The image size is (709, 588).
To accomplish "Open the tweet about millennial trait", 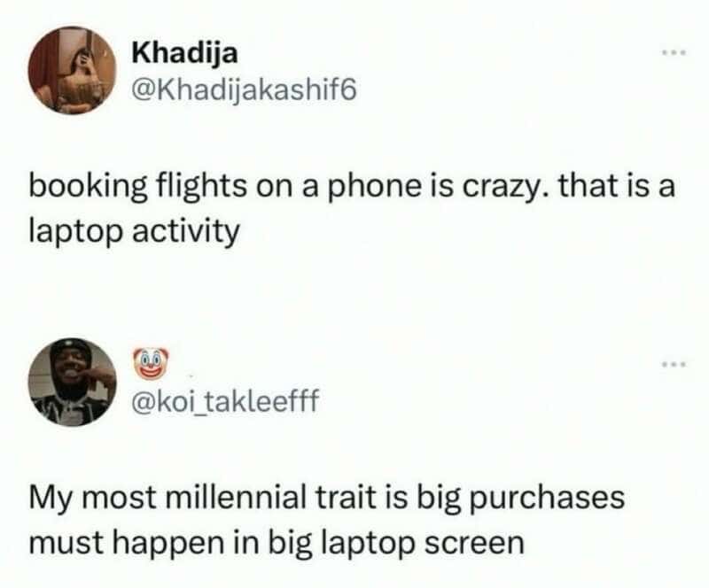I will 327,520.
